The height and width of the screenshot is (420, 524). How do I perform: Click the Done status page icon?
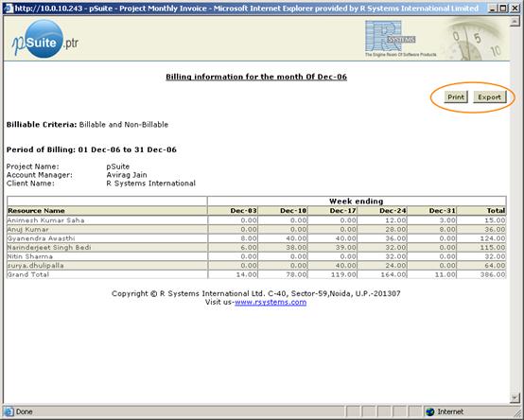point(9,412)
